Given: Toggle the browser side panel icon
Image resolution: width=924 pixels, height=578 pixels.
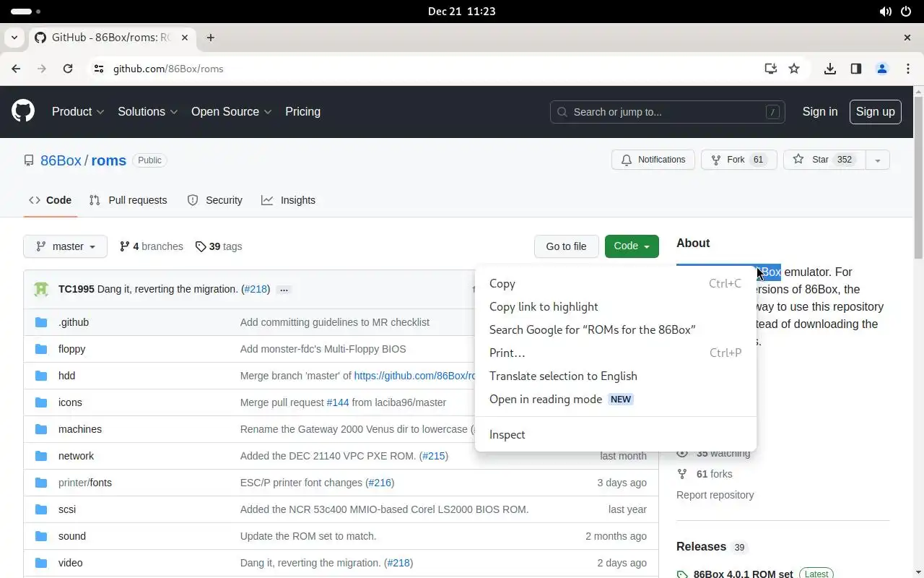Looking at the screenshot, I should [x=856, y=69].
